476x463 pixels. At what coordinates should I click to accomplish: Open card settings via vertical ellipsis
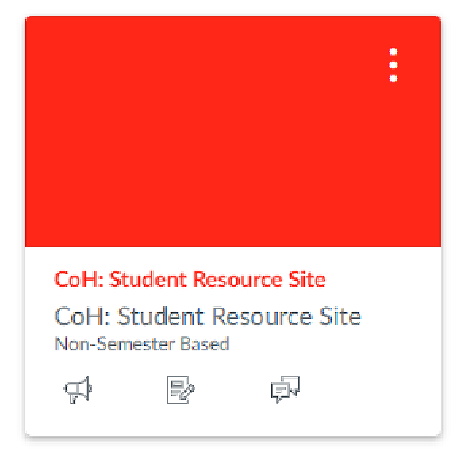point(393,65)
